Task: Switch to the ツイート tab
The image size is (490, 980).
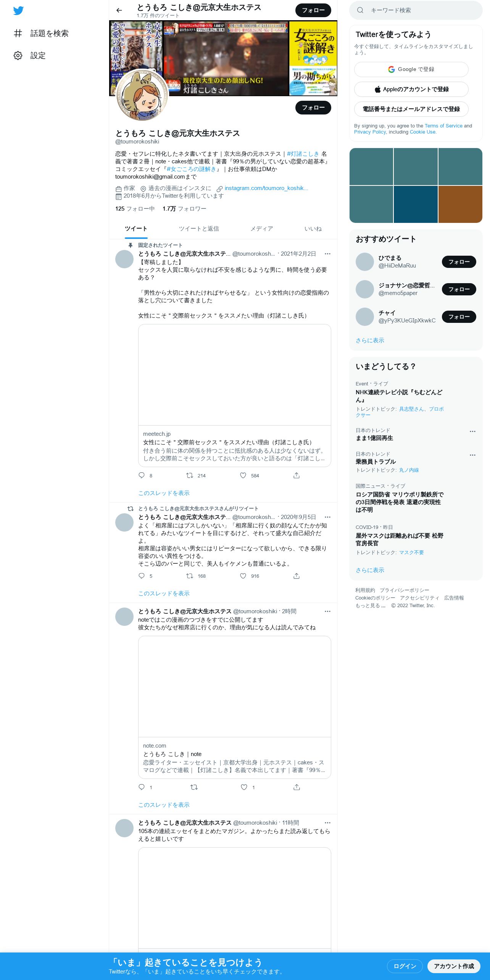Action: (136, 229)
